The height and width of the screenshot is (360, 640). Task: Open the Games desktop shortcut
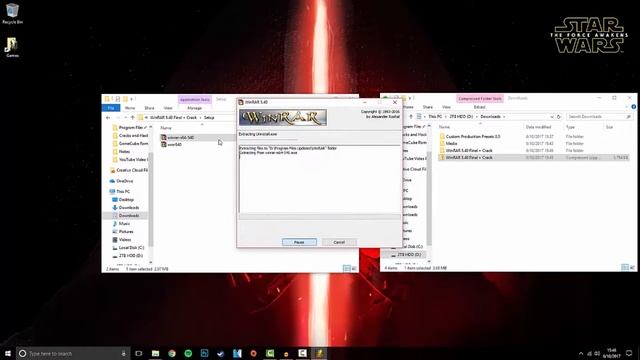click(12, 47)
